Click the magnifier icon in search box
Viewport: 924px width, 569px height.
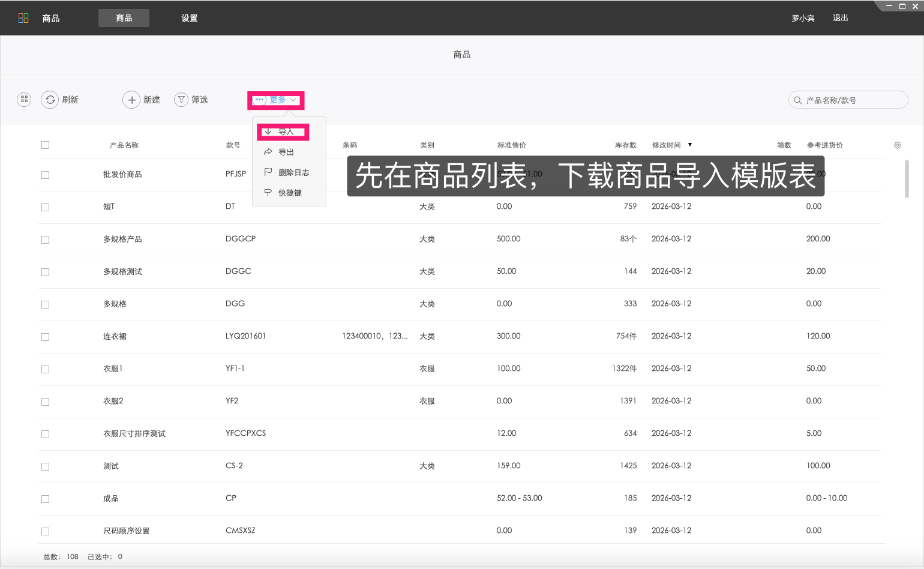pos(797,100)
